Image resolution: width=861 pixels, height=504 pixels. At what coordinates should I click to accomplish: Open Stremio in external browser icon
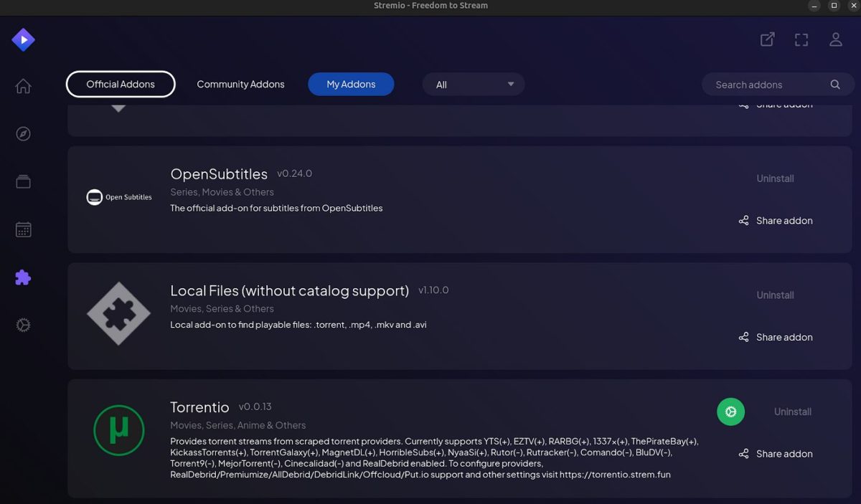click(x=766, y=39)
